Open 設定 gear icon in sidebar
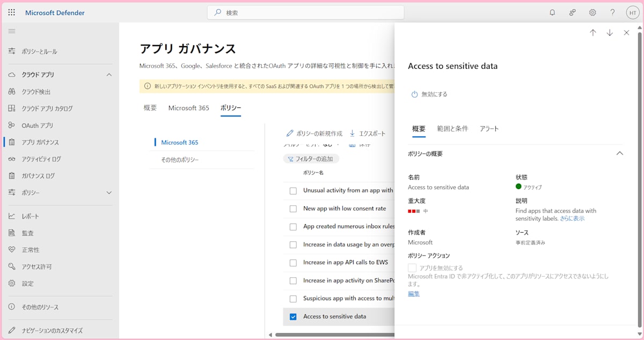 (12, 284)
